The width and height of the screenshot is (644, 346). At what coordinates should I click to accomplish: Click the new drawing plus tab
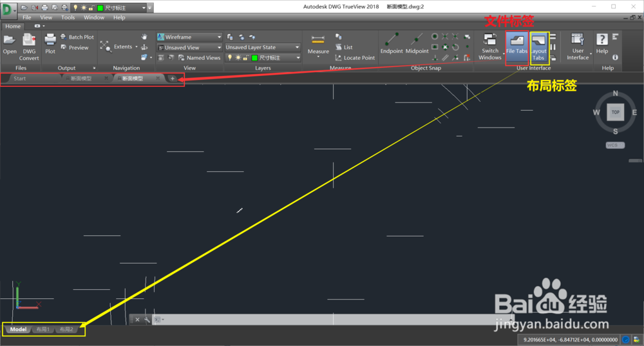173,79
